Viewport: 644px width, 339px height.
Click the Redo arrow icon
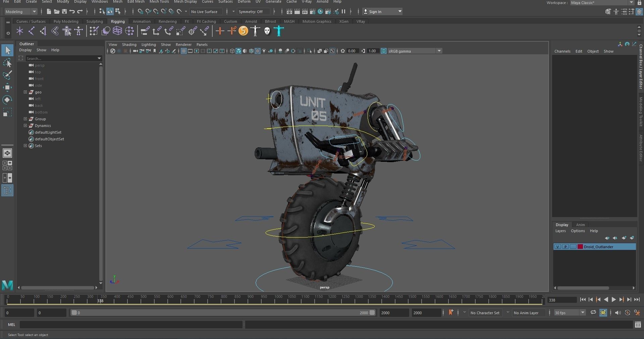(x=80, y=11)
